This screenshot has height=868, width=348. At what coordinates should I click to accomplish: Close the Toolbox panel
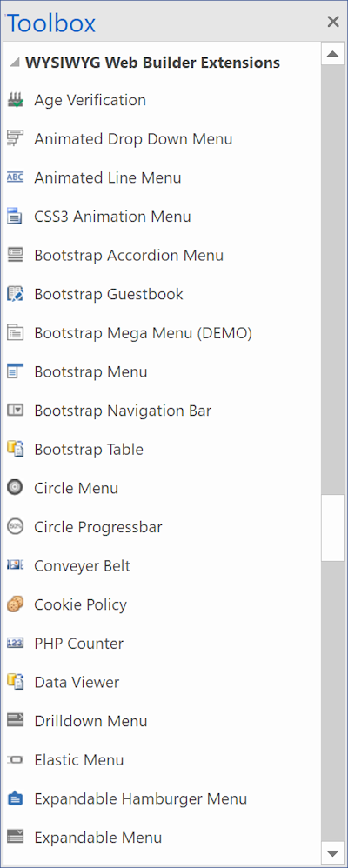coord(333,22)
